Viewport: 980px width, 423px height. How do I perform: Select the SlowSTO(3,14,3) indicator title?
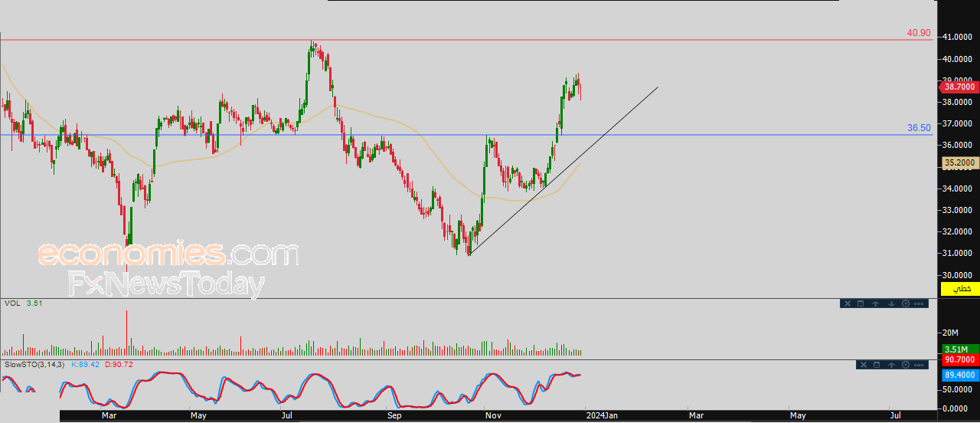click(x=35, y=364)
